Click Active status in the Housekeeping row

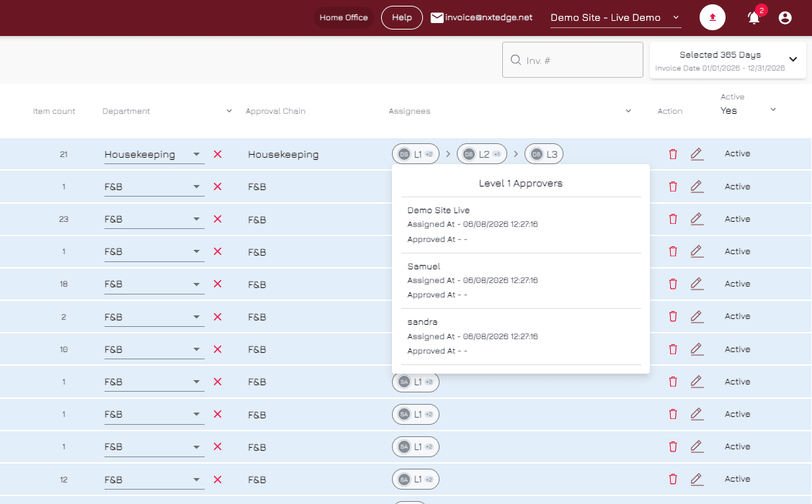pos(737,153)
